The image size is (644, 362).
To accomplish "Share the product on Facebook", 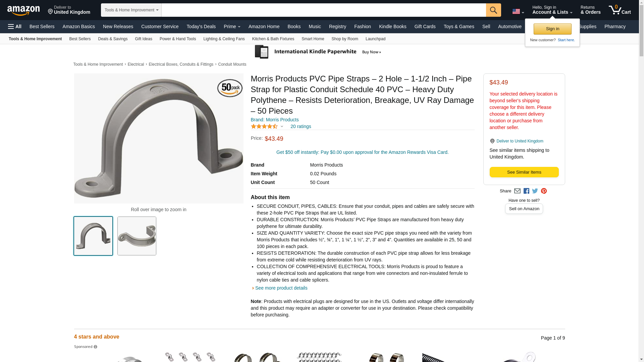I will (526, 191).
